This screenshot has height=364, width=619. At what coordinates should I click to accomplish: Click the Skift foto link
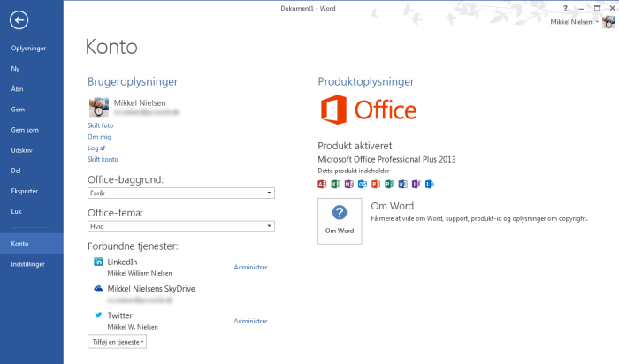coord(100,125)
